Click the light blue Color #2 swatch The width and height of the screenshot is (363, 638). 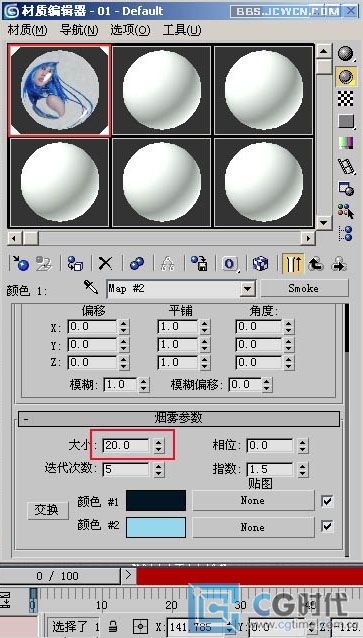pos(156,527)
